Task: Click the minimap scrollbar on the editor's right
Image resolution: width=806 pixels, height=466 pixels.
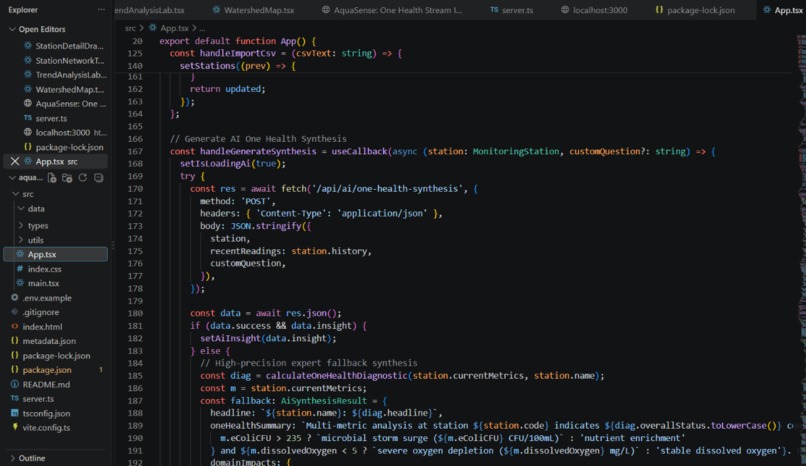Action: point(801,247)
